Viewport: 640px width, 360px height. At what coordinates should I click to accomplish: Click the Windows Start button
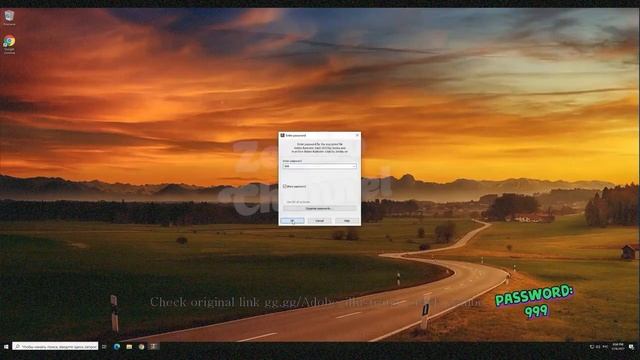click(6, 347)
